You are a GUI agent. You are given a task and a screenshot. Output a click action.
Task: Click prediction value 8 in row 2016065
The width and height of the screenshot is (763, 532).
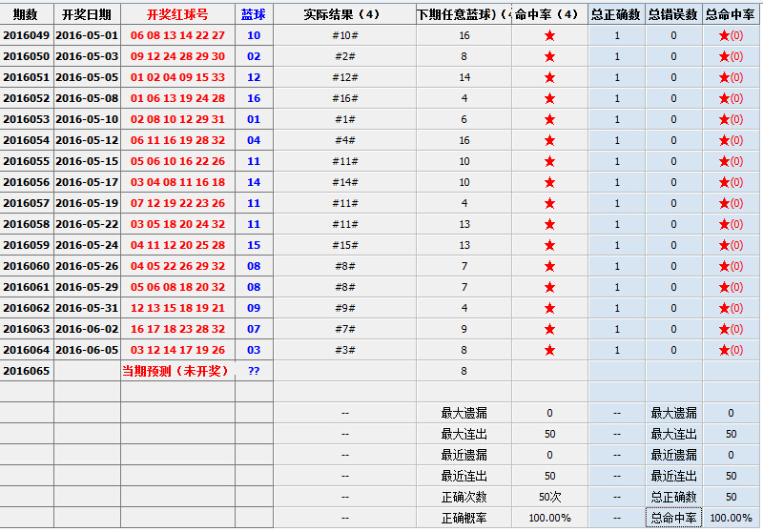464,371
